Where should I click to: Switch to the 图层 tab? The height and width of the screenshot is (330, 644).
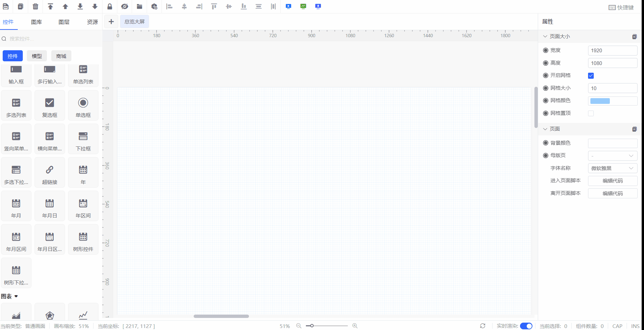click(64, 22)
